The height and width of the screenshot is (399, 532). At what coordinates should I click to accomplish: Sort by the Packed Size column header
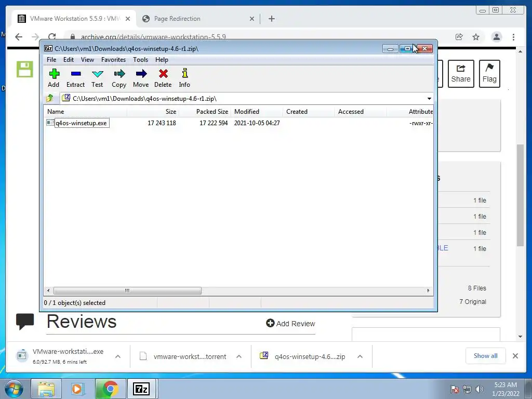[205, 112]
